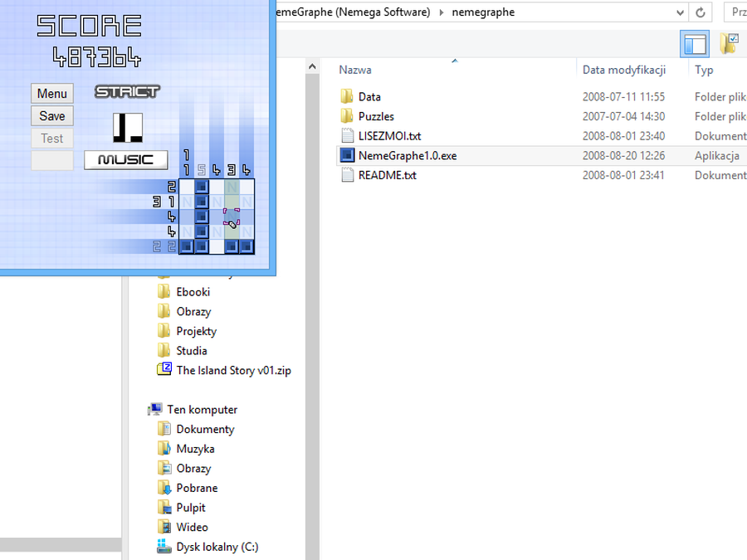747x560 pixels.
Task: Select Ten komputer in the navigation tree
Action: point(202,409)
